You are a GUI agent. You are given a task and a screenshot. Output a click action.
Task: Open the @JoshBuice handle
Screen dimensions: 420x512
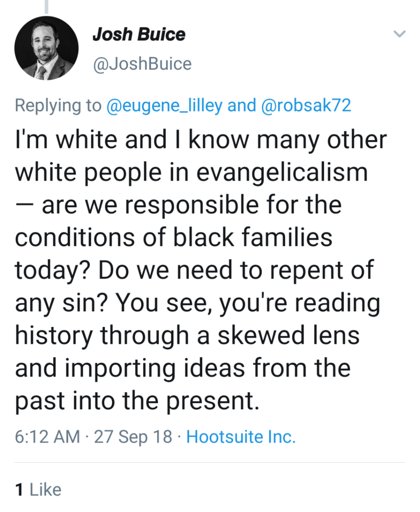click(142, 64)
